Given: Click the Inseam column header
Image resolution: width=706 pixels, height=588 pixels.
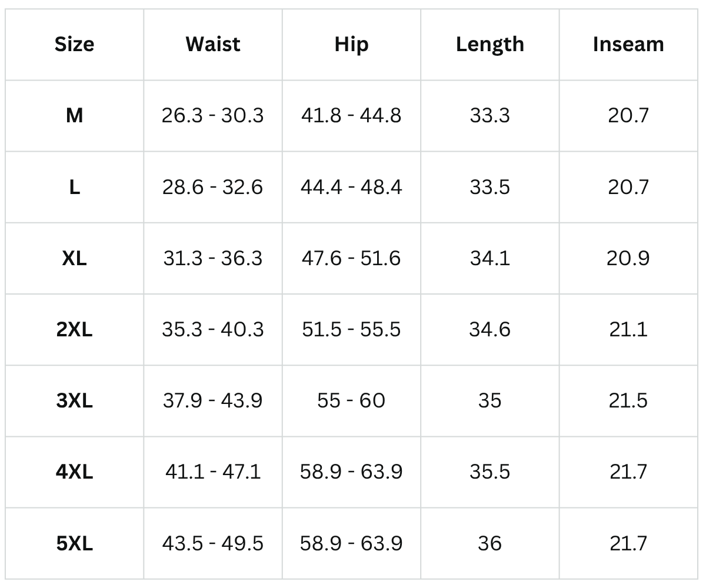Looking at the screenshot, I should (x=628, y=44).
